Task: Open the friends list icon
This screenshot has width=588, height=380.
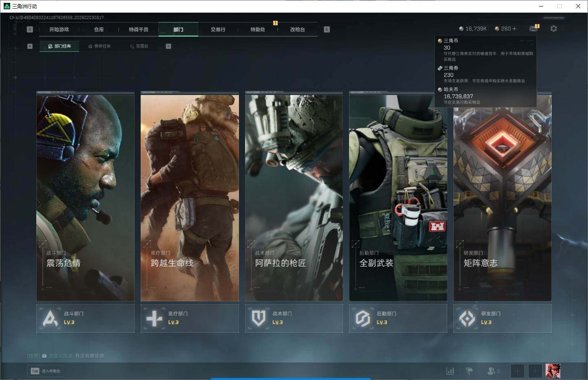Action: 493,371
